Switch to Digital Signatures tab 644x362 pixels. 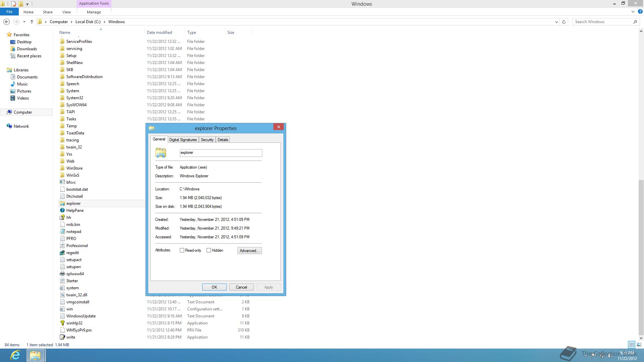(183, 140)
